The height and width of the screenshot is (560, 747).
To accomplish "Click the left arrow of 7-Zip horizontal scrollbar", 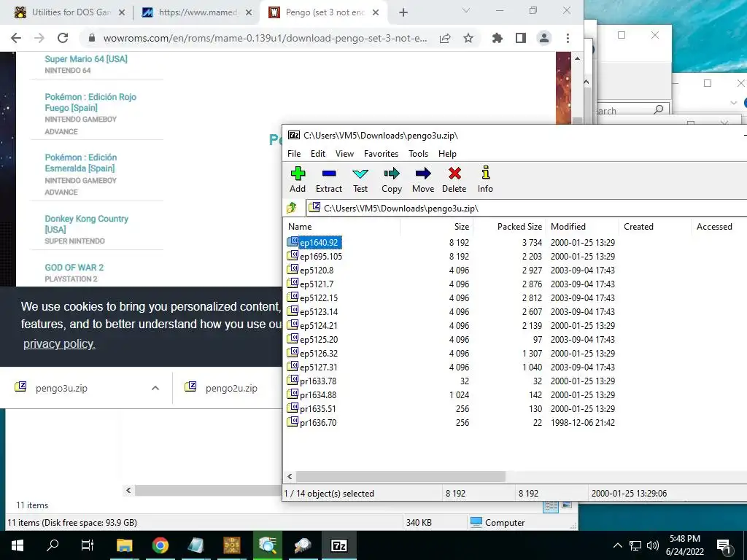I will [290, 476].
